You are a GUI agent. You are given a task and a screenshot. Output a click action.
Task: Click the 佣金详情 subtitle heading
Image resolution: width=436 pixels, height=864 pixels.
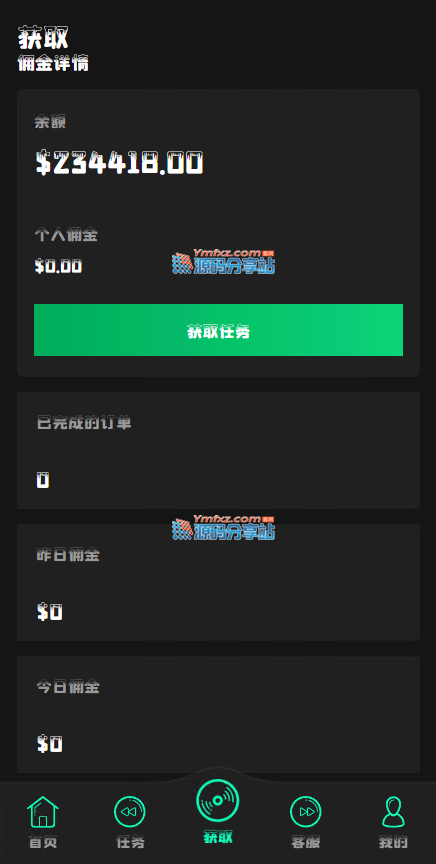point(53,63)
